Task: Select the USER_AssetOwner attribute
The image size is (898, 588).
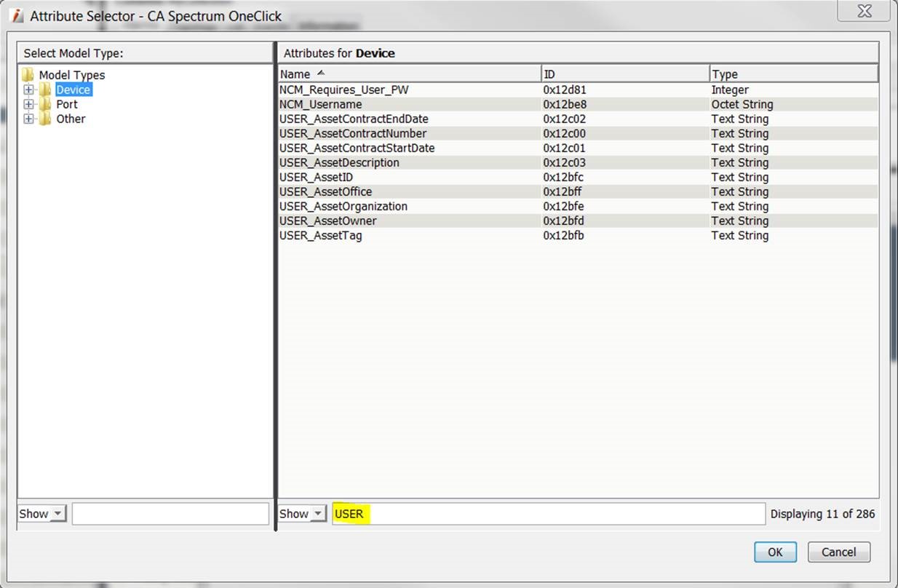Action: [578, 220]
